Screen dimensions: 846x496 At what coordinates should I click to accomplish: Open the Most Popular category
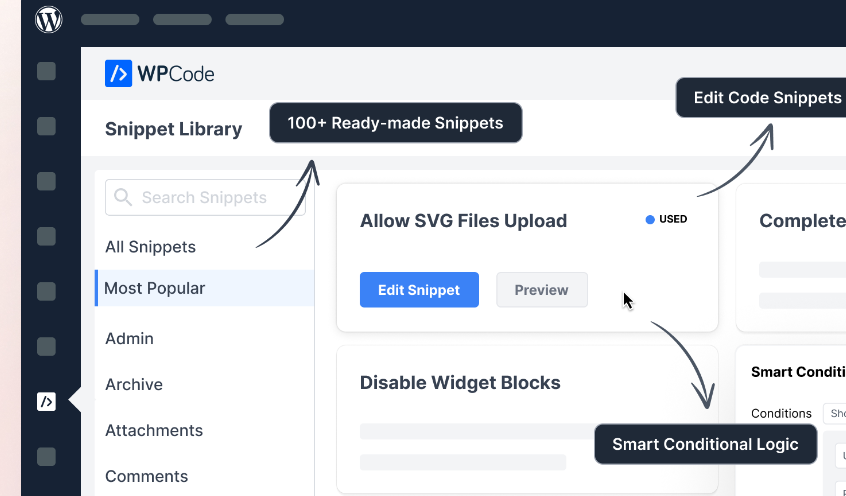[x=155, y=288]
